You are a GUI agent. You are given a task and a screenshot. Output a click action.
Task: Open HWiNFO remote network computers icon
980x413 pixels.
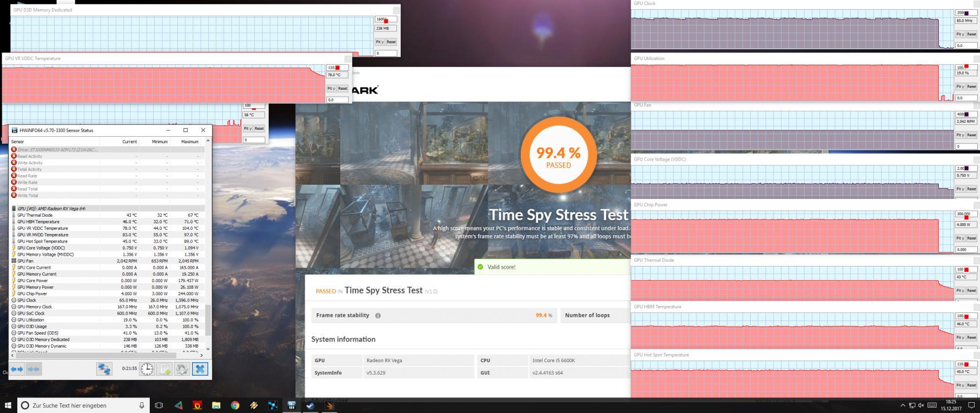pyautogui.click(x=104, y=369)
